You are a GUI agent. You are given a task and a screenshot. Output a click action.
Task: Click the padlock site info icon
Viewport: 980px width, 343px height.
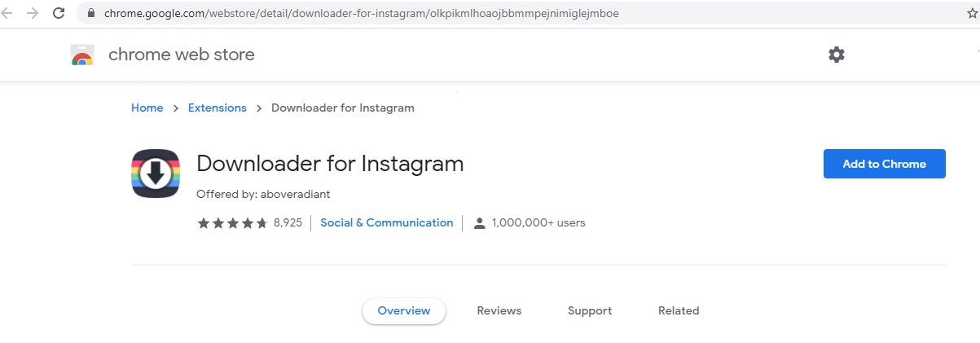coord(90,14)
